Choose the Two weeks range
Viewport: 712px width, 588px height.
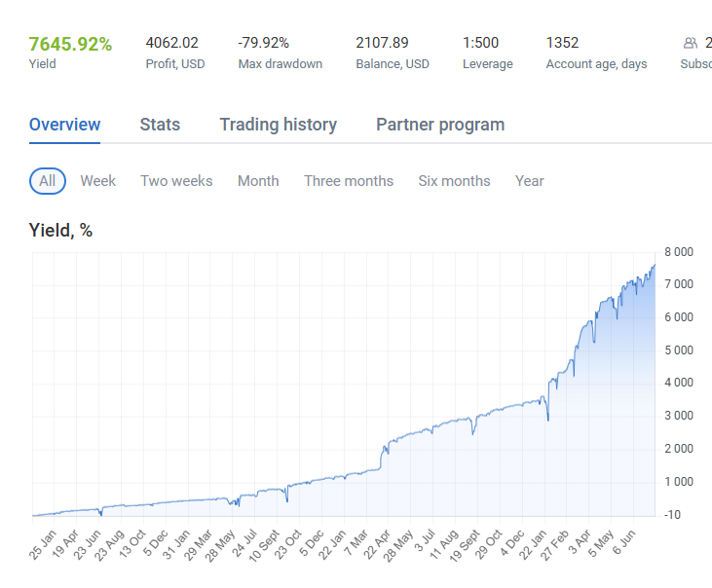[x=176, y=181]
